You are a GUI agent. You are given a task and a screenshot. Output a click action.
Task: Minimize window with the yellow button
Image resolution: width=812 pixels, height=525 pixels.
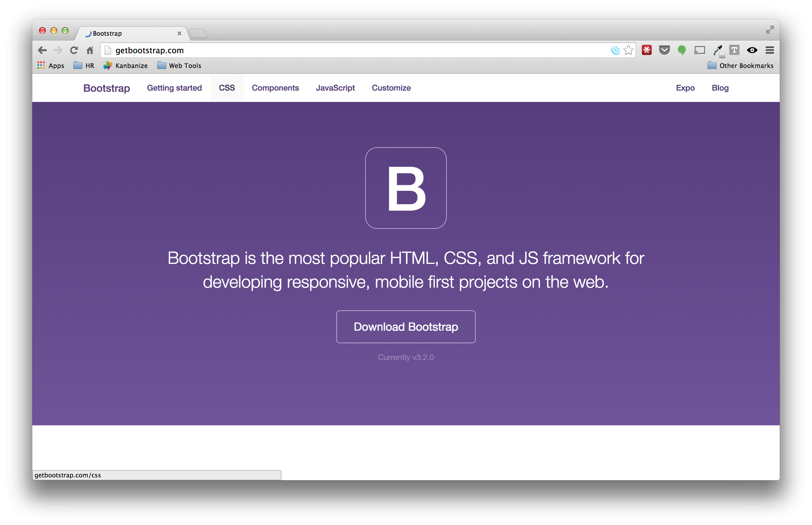pos(54,31)
